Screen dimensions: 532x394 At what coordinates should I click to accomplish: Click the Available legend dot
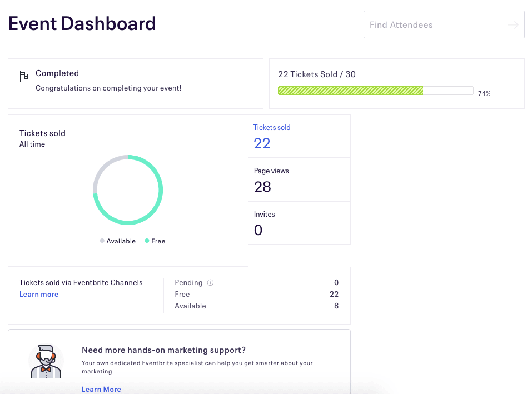pos(102,241)
